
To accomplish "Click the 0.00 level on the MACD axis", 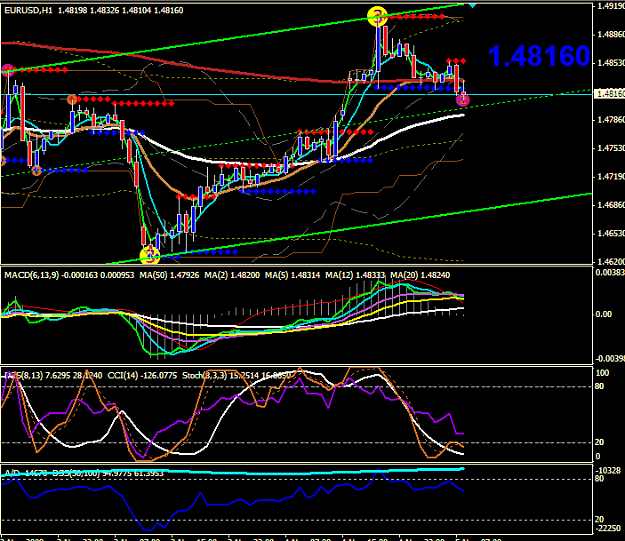I will coord(603,314).
